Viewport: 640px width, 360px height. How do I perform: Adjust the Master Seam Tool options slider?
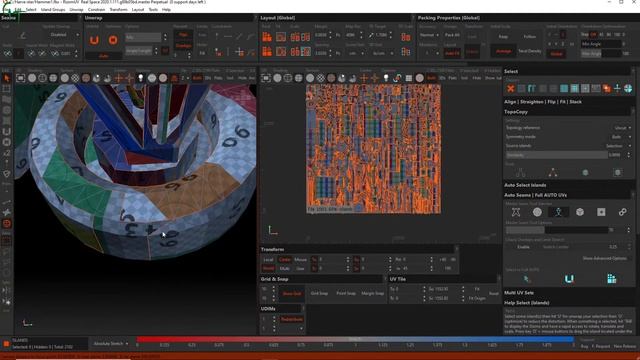pyautogui.click(x=557, y=230)
